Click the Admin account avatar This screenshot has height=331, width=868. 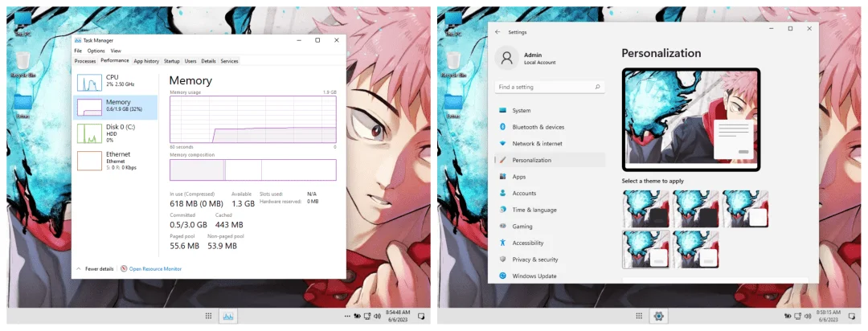506,58
